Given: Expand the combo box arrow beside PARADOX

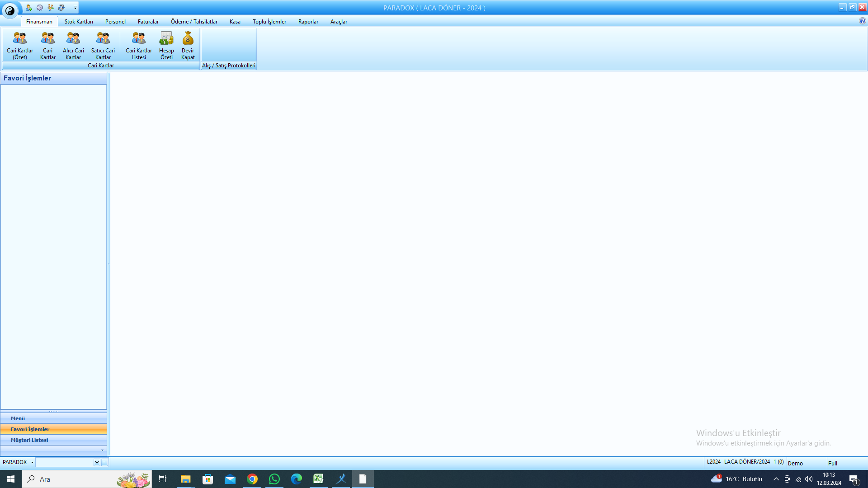Looking at the screenshot, I should click(x=97, y=462).
